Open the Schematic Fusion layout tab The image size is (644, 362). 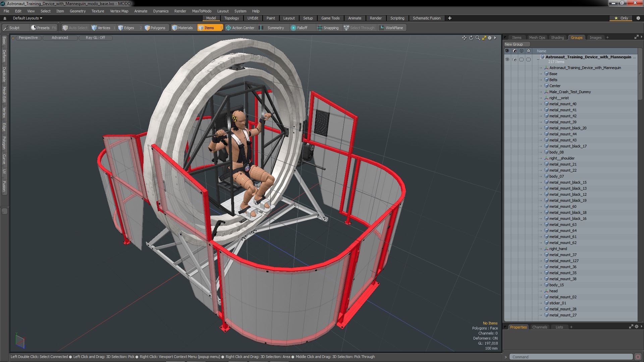(x=426, y=18)
